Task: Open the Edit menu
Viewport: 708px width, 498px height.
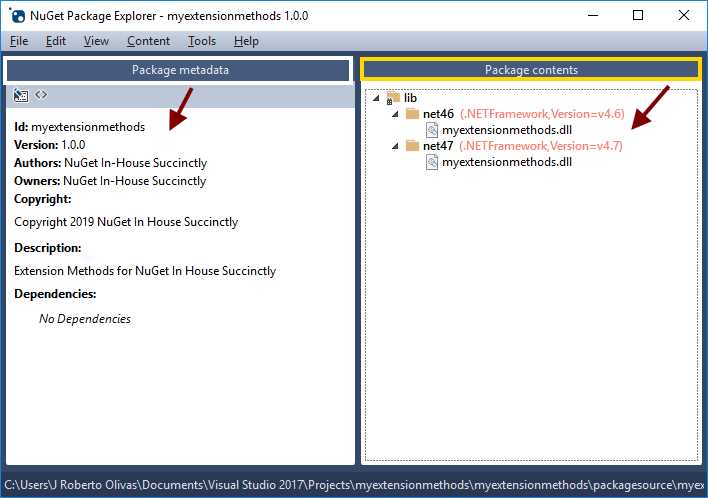Action: click(x=56, y=41)
